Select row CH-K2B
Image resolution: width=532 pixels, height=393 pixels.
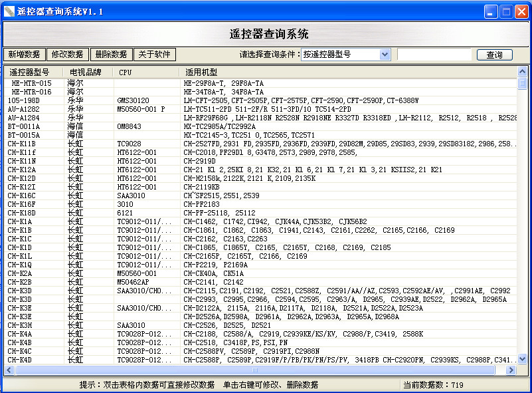(x=260, y=282)
